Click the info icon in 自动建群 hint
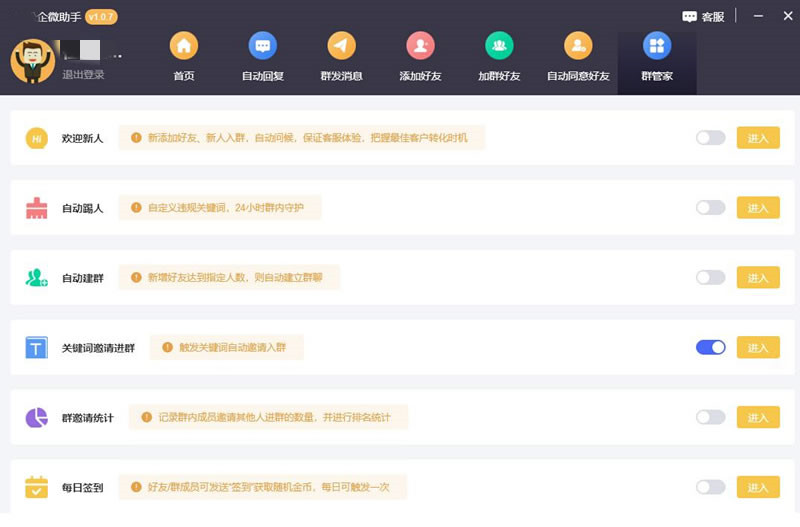Viewport: 800px width, 527px height. pos(136,278)
